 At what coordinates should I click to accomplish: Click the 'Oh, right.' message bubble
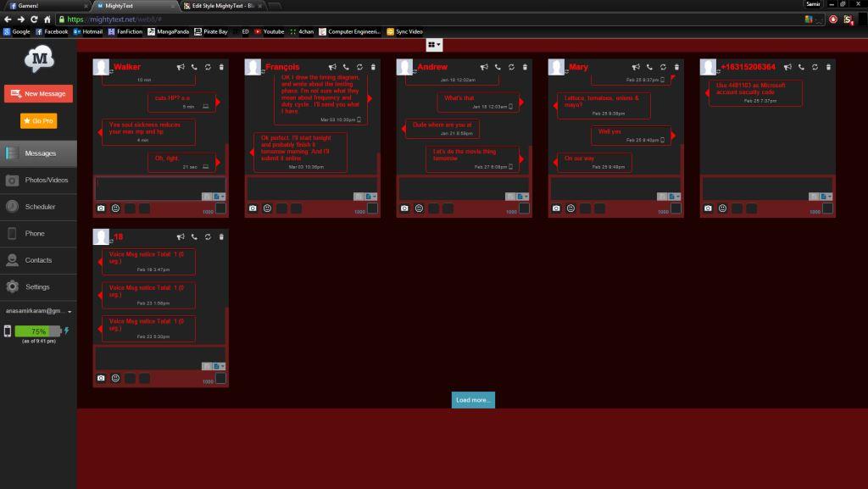pos(181,162)
